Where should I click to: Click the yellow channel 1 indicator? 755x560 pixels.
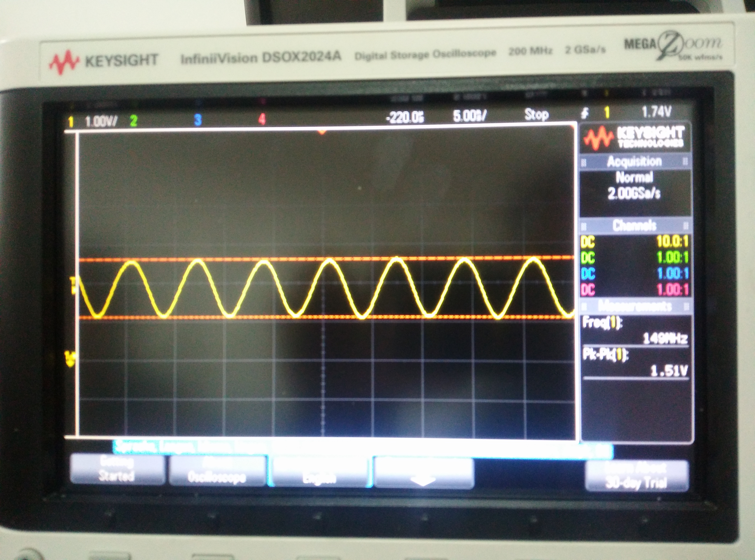click(x=71, y=122)
